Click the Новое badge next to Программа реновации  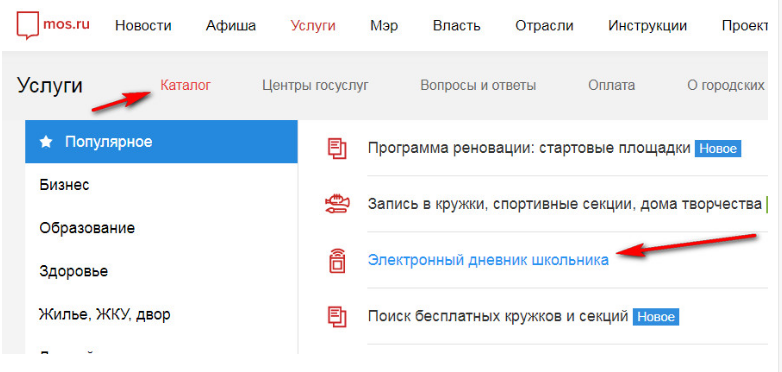pyautogui.click(x=718, y=149)
